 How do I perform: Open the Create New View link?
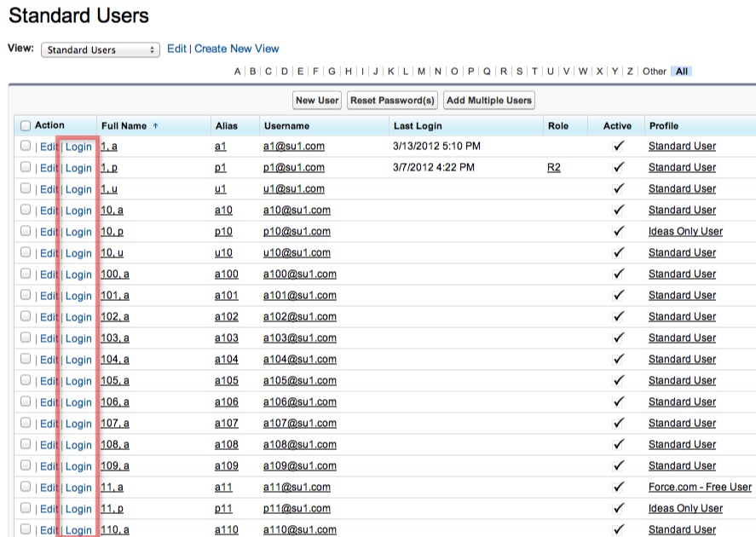click(x=236, y=49)
